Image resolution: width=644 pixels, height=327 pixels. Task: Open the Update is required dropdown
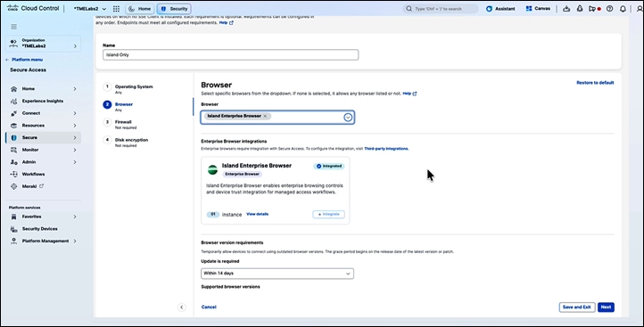click(277, 274)
